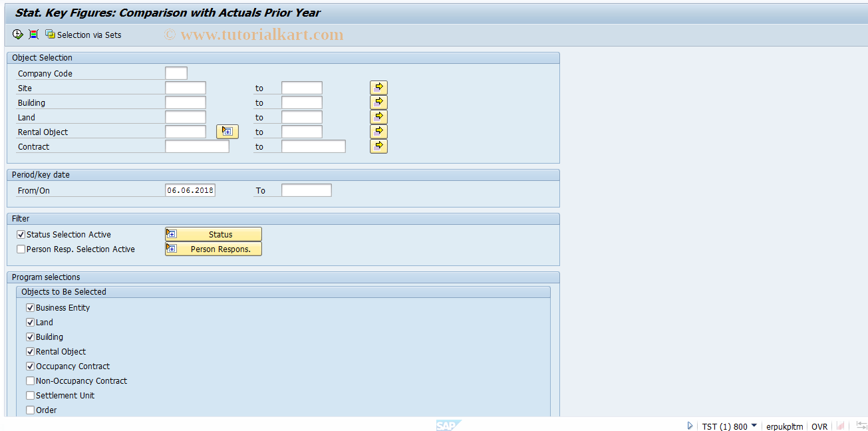Click the Get Variant icon next to Execute
This screenshot has width=868, height=431.
pyautogui.click(x=33, y=34)
